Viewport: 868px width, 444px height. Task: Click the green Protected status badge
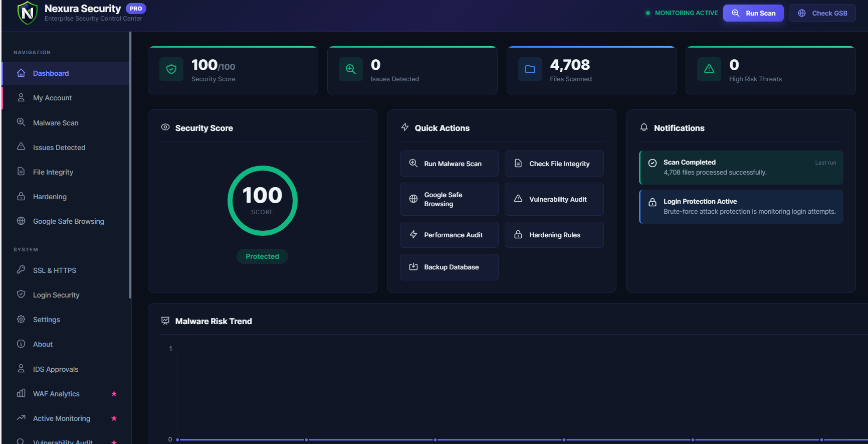(x=263, y=256)
